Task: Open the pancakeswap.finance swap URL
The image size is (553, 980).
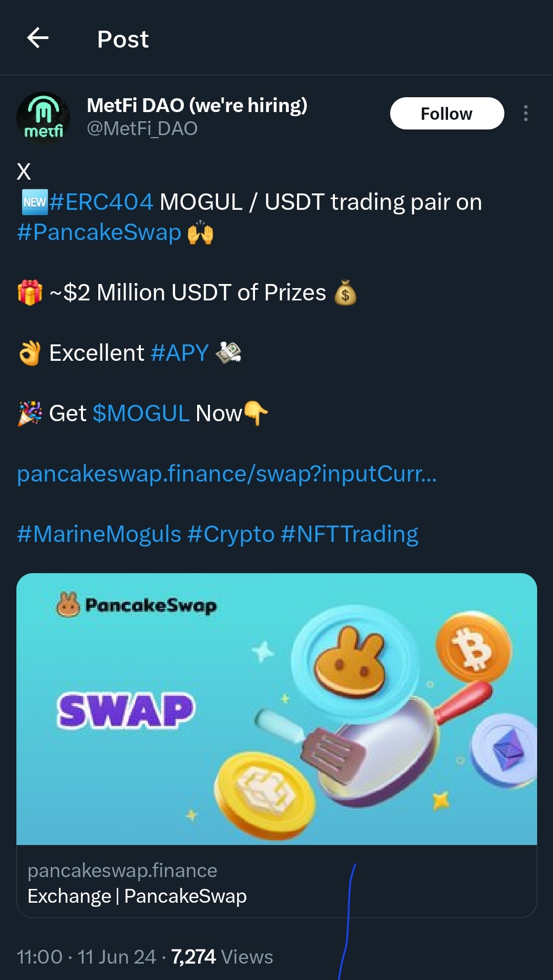Action: pyautogui.click(x=227, y=474)
